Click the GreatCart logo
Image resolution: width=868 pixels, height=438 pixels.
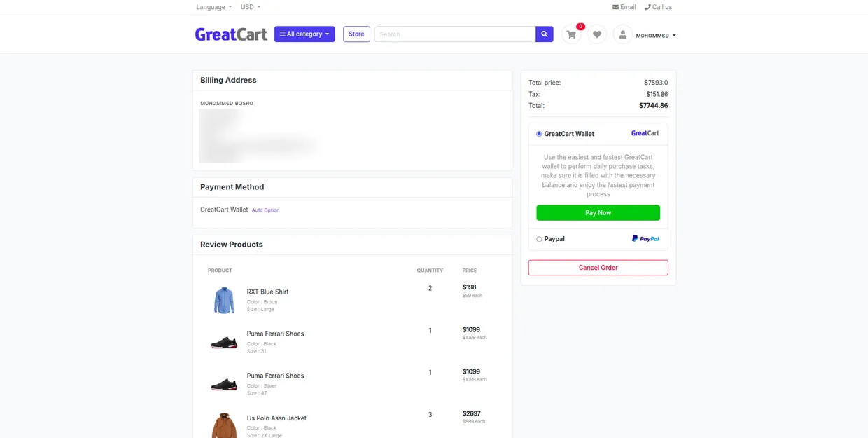(x=231, y=34)
